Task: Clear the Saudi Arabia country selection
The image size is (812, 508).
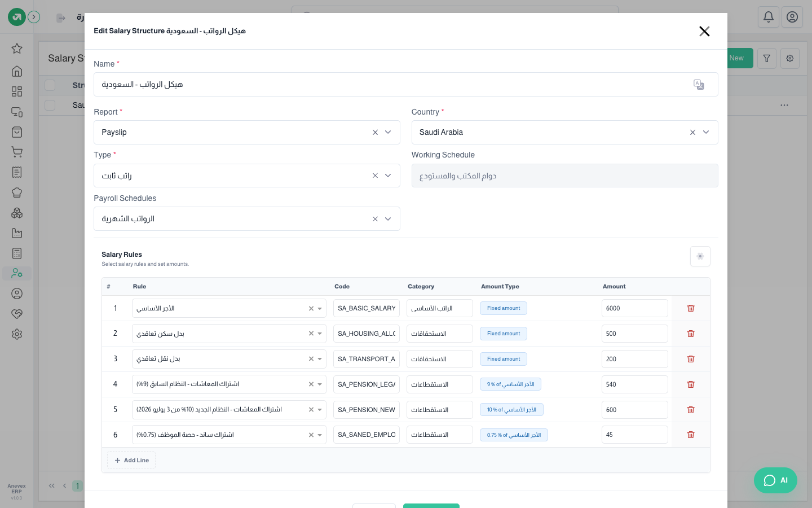Action: 692,132
